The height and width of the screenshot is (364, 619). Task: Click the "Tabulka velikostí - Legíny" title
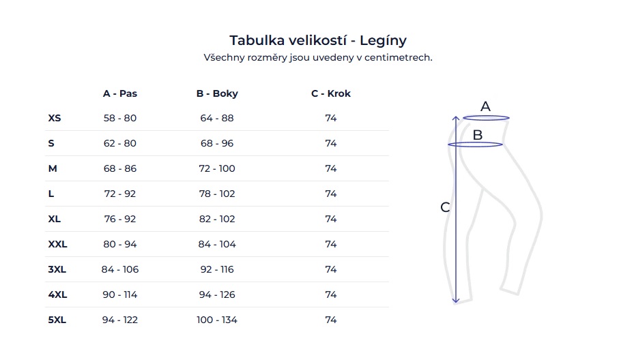point(318,40)
